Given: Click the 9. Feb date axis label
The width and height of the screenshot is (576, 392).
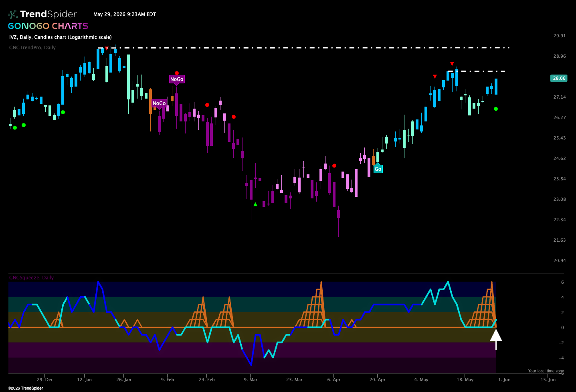Looking at the screenshot, I should (168, 380).
